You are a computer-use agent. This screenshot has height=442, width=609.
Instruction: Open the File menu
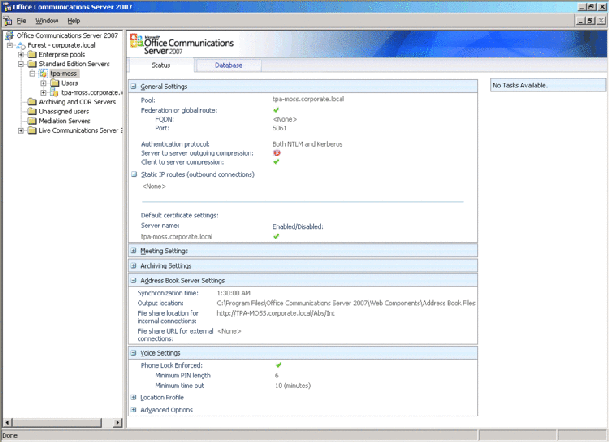coord(21,21)
